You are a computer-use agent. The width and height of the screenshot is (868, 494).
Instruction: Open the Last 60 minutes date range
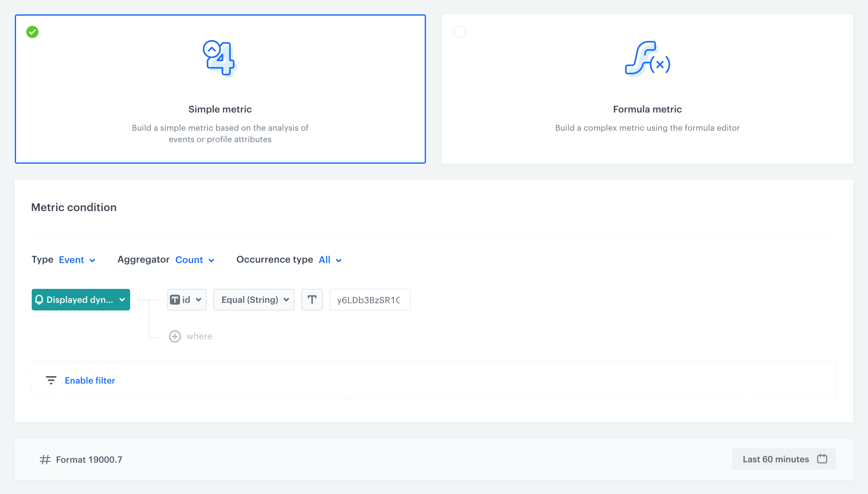point(776,459)
